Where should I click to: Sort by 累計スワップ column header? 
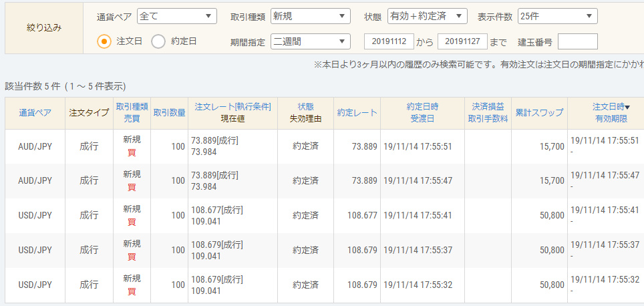[x=539, y=113]
